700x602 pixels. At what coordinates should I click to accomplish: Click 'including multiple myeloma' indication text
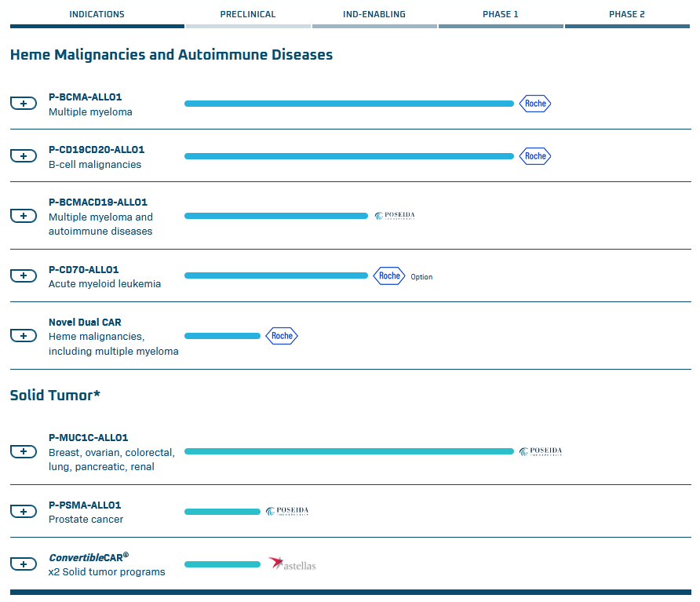tap(113, 352)
